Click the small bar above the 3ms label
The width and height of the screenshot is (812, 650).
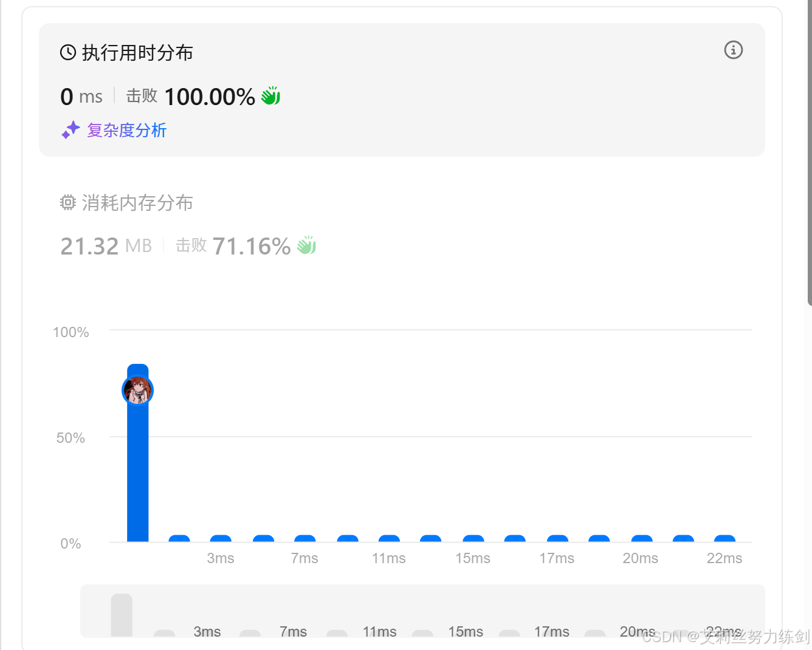[x=221, y=538]
